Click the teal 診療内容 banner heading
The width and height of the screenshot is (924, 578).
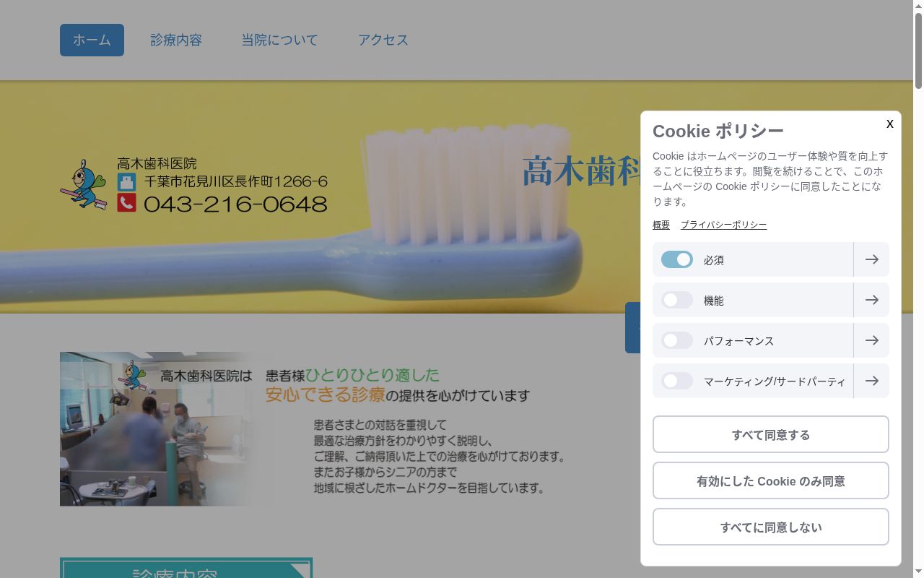[186, 568]
